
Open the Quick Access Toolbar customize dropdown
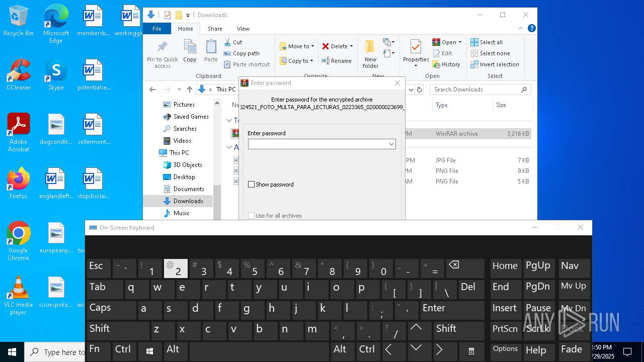pos(188,15)
